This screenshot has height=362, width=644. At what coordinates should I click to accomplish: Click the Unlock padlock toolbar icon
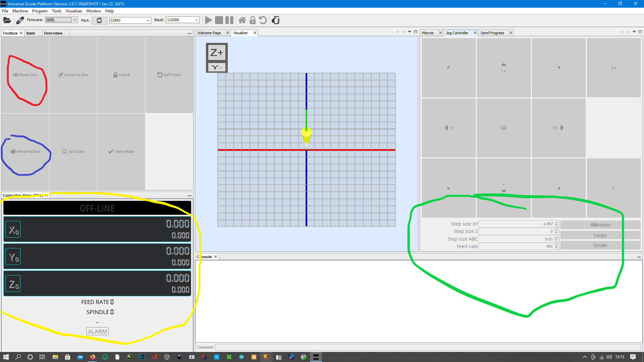[x=253, y=20]
